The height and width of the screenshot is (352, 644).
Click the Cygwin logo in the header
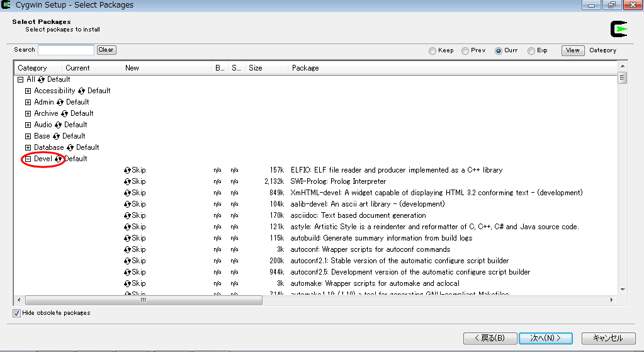tap(619, 29)
